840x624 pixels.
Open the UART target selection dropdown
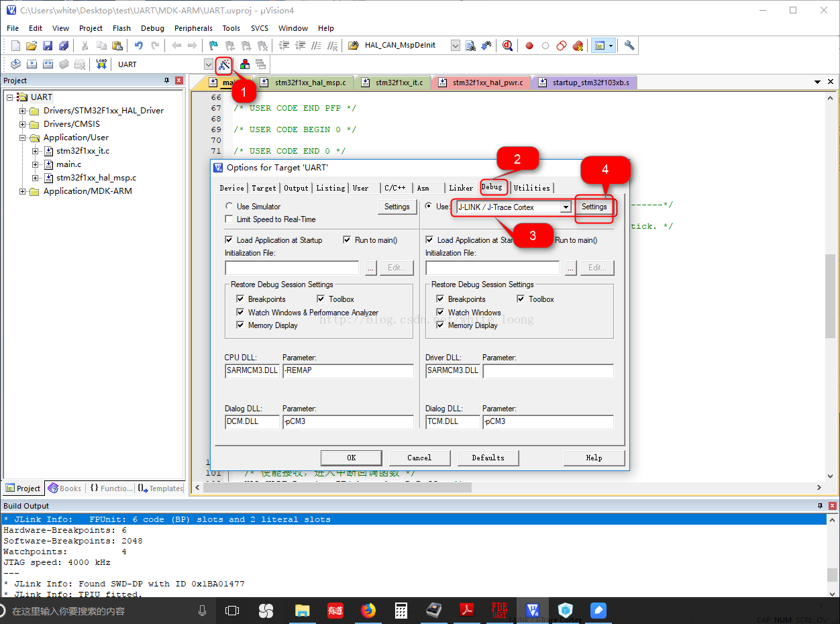[x=208, y=64]
